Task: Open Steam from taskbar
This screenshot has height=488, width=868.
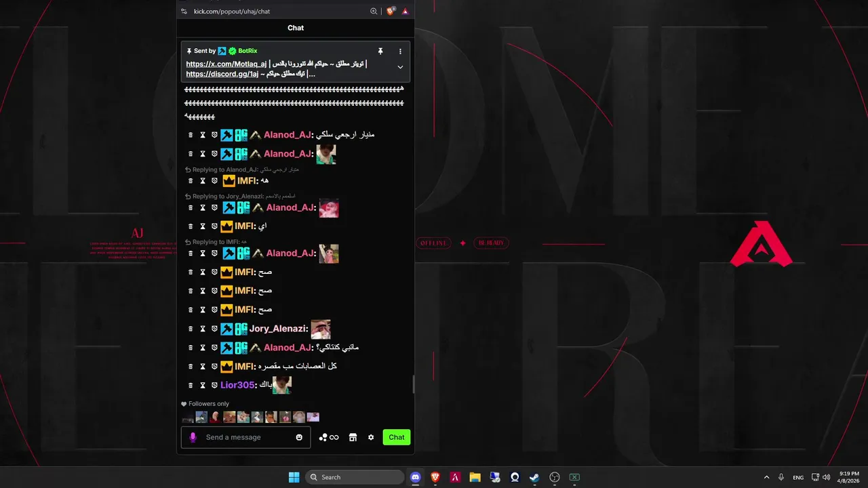Action: [x=534, y=477]
